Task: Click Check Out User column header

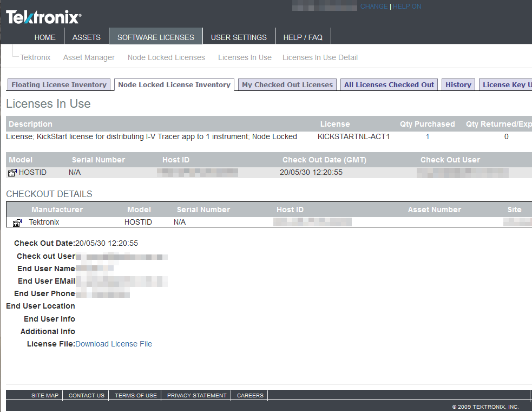Action: point(450,160)
